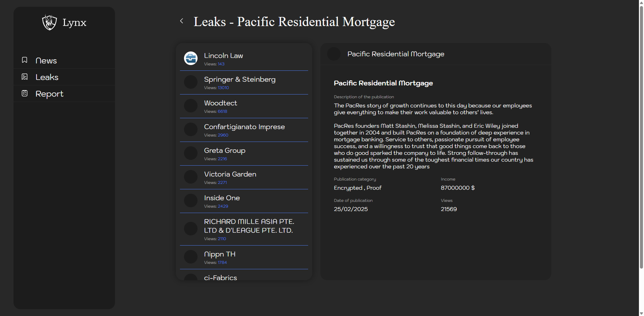Click the Leaks document icon

tap(25, 77)
